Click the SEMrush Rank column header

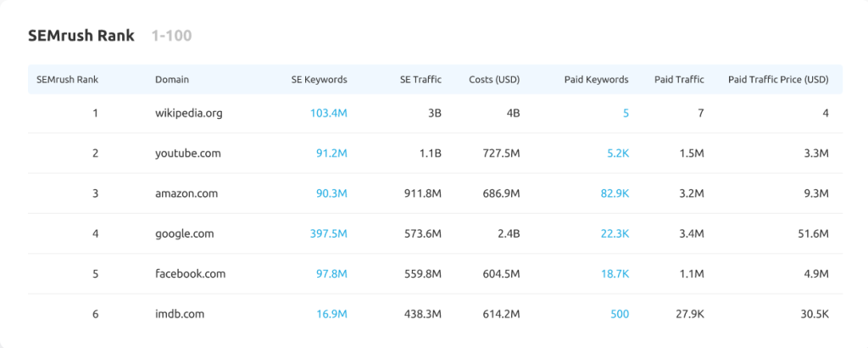click(68, 79)
